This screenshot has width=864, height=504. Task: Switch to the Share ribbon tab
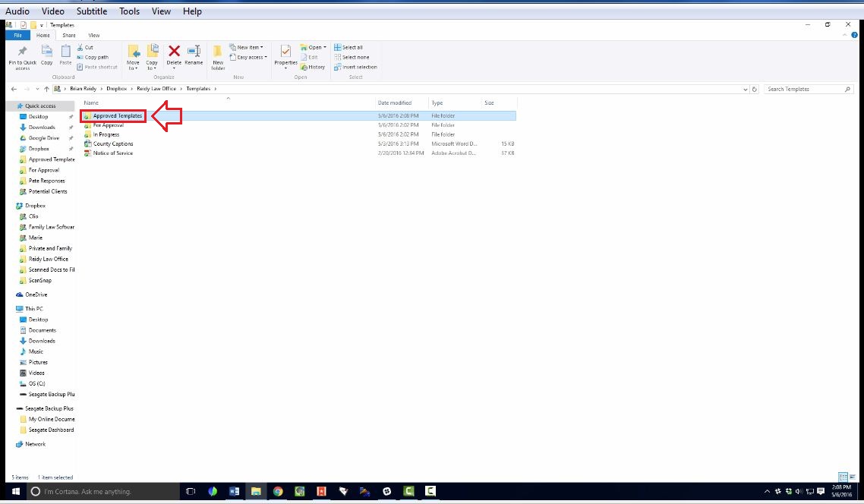[x=69, y=35]
